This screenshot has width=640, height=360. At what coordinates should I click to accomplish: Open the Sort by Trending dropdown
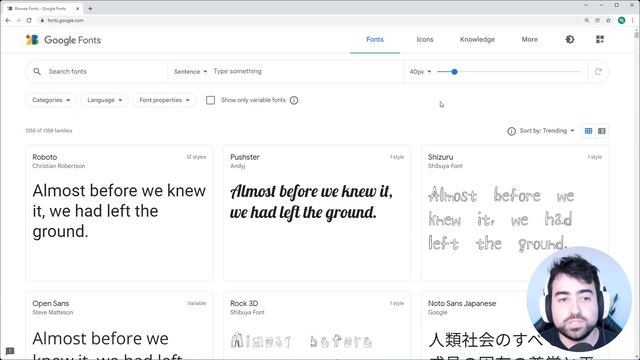(x=547, y=131)
